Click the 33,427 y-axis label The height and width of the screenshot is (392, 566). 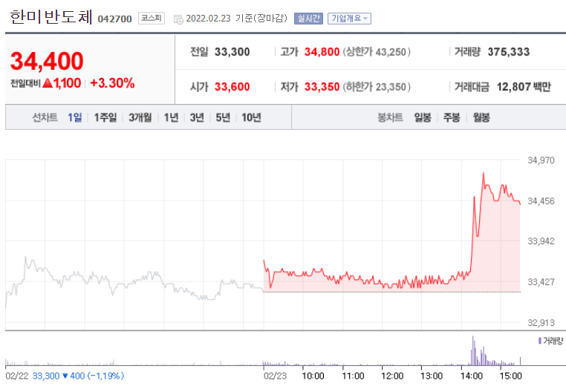click(541, 282)
